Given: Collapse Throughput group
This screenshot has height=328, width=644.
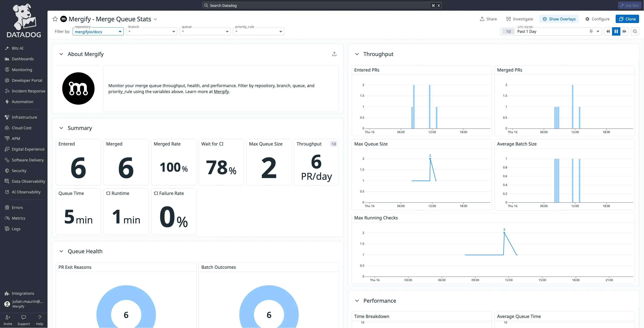Looking at the screenshot, I should click(x=357, y=54).
